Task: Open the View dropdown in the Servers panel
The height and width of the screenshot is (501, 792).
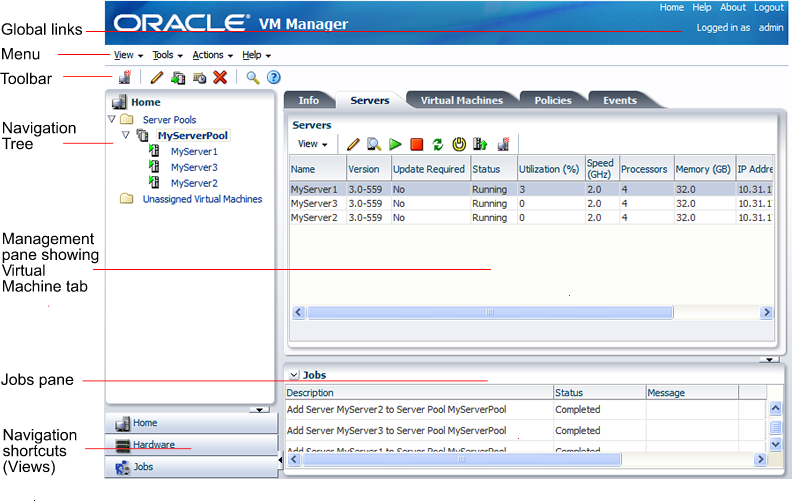Action: click(x=313, y=144)
